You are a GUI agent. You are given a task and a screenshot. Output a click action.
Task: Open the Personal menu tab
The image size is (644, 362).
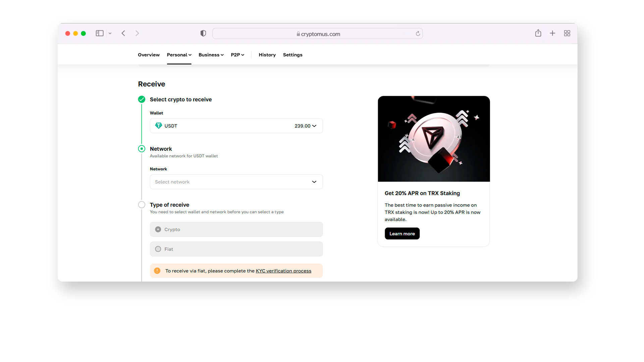(179, 54)
